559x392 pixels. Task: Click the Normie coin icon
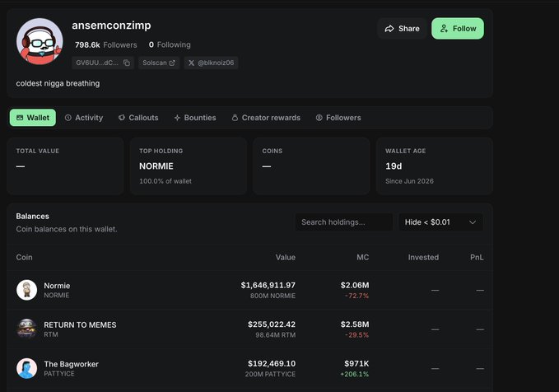[x=26, y=290]
